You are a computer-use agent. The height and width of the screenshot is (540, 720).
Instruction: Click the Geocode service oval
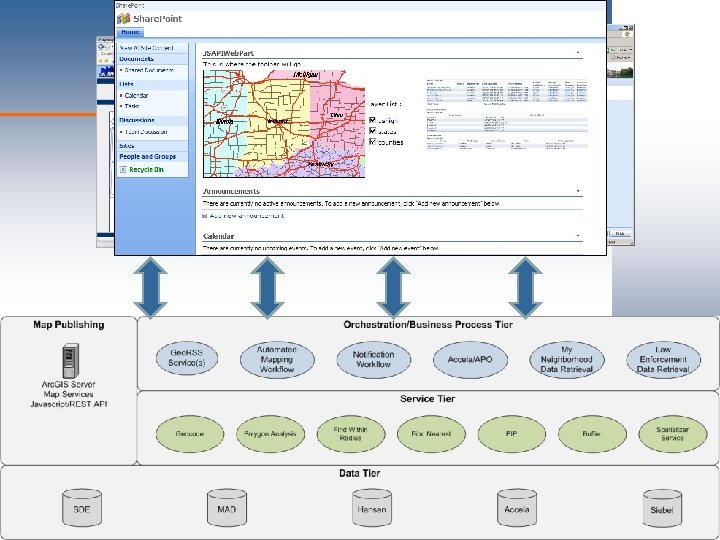[x=190, y=434]
